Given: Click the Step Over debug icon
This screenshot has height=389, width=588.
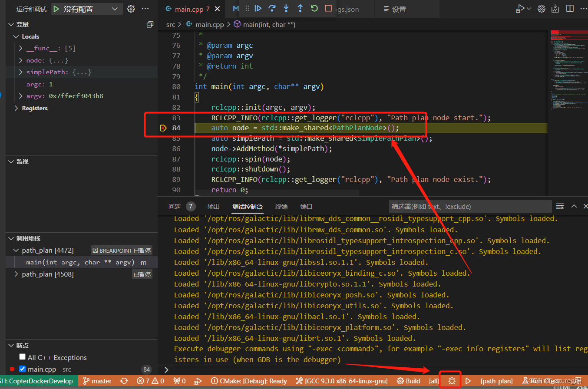Looking at the screenshot, I should [x=272, y=8].
